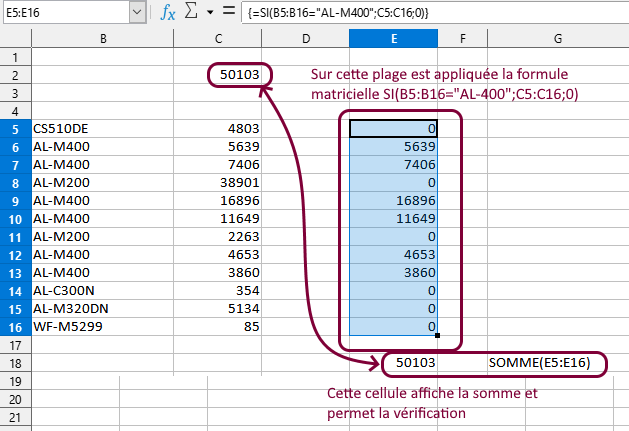
Task: Click cell G18 with SOMME(E5:E16)
Action: [558, 363]
